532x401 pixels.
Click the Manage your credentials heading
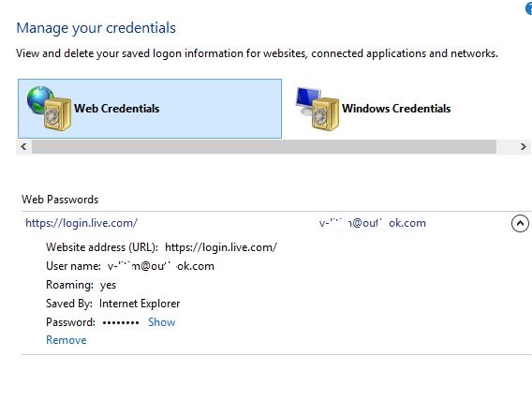(96, 28)
